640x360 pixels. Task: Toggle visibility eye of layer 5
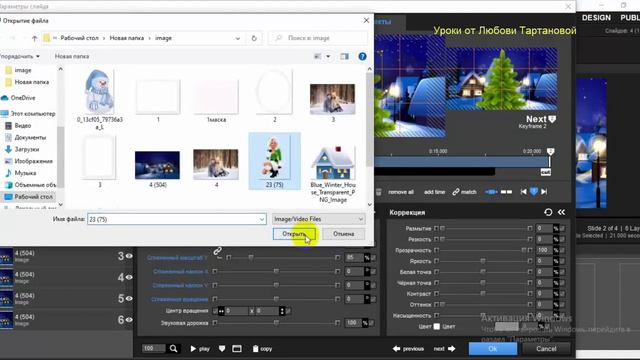(x=129, y=298)
